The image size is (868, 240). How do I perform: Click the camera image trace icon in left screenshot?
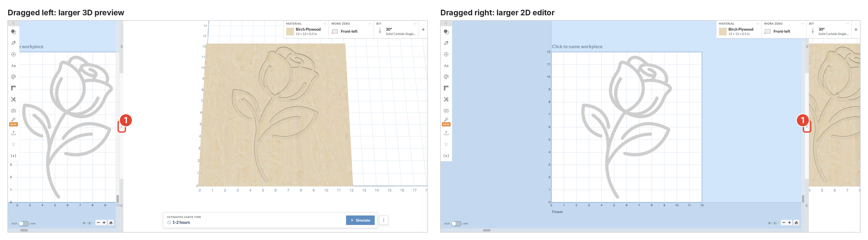(x=14, y=111)
